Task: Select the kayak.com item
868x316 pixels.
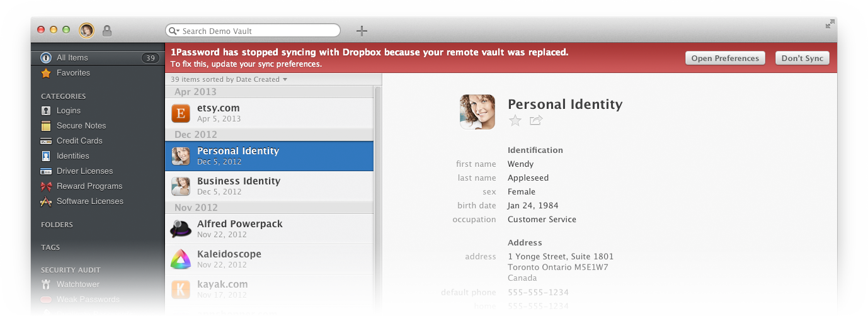Action: point(270,290)
